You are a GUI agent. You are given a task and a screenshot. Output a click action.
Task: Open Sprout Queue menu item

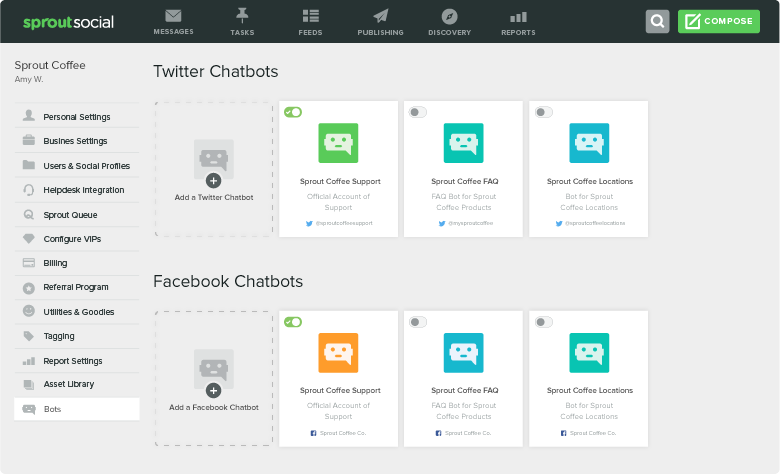click(77, 214)
